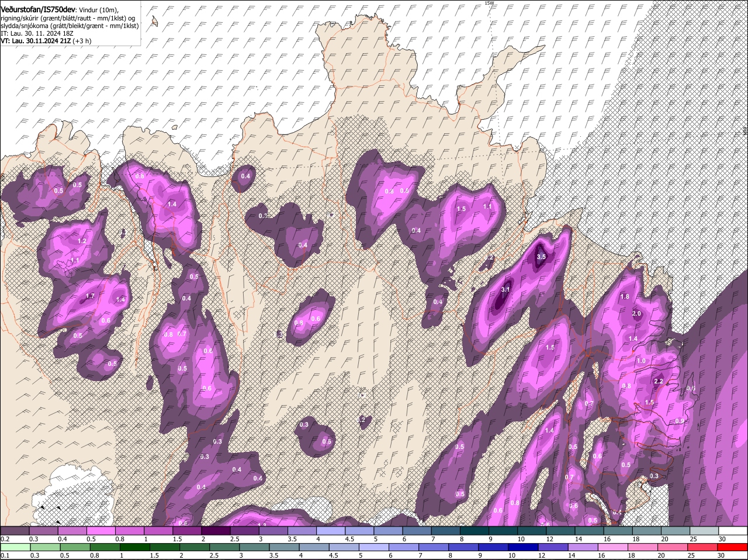748x560 pixels.
Task: Click the small island near the legend box
Action: [155, 22]
